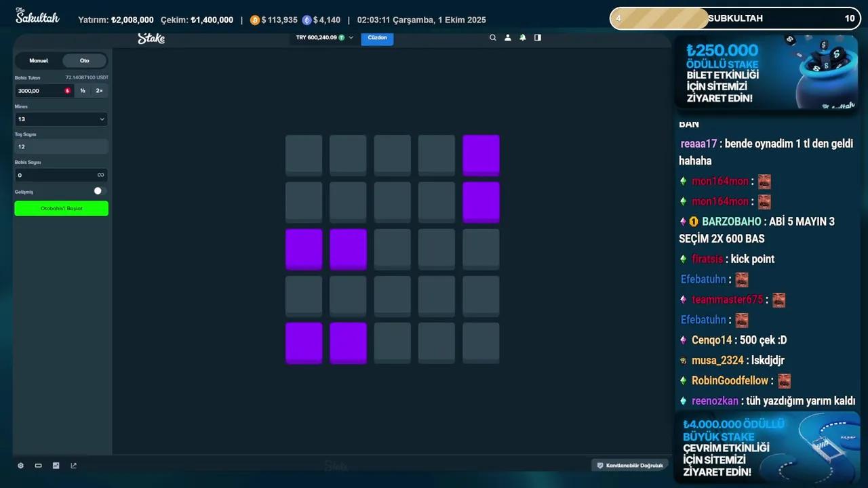Click the user profile icon
This screenshot has width=868, height=488.
click(x=508, y=38)
